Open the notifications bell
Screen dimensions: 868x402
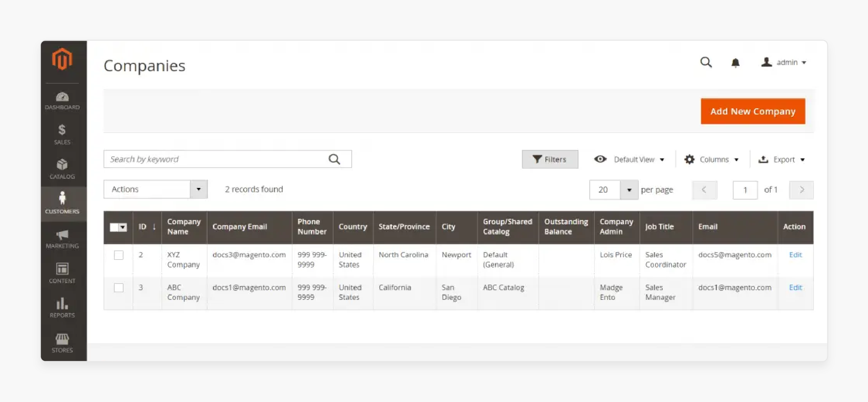pyautogui.click(x=735, y=63)
